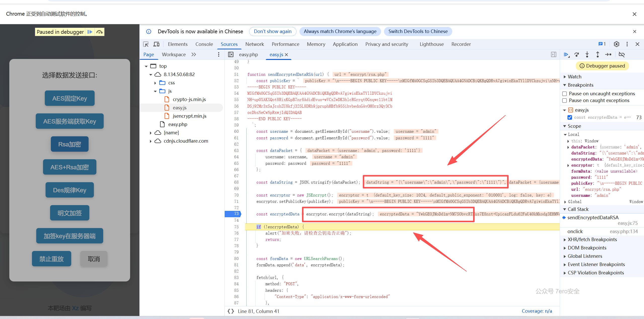Screen dimensions: 644x319
Task: Click the inspect element picker icon
Action: 146,44
